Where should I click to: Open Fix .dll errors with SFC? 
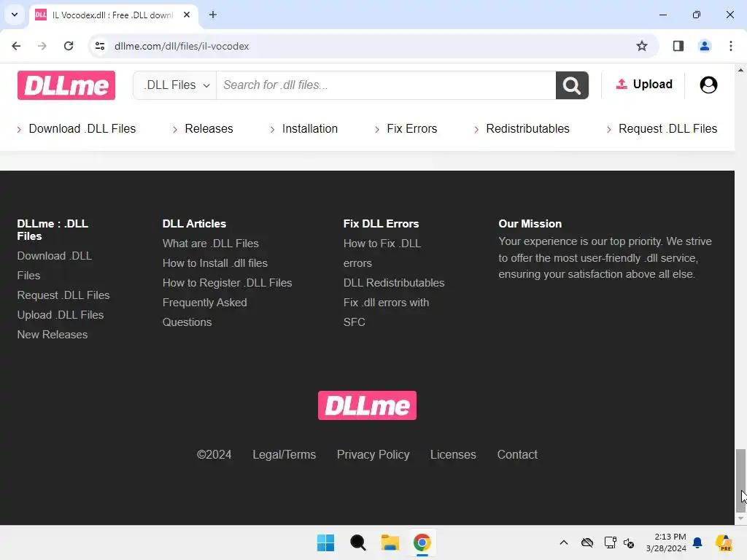[386, 312]
